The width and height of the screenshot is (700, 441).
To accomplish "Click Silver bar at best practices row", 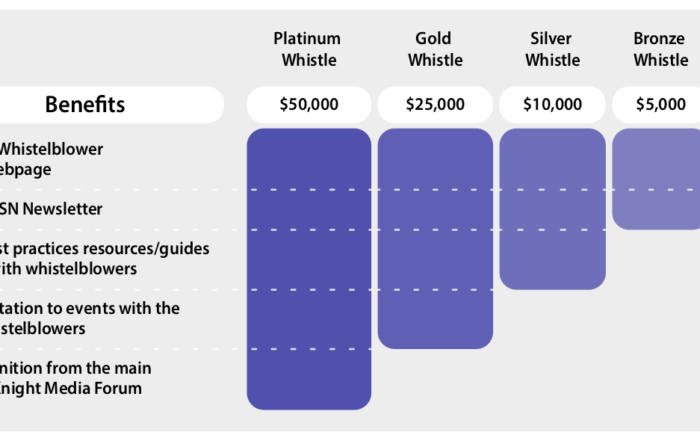I will pyautogui.click(x=552, y=259).
